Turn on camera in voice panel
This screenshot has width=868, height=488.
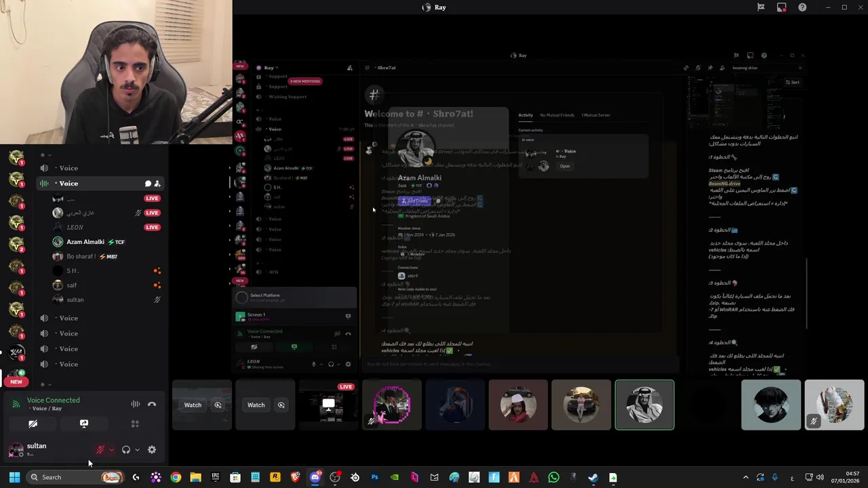[33, 424]
